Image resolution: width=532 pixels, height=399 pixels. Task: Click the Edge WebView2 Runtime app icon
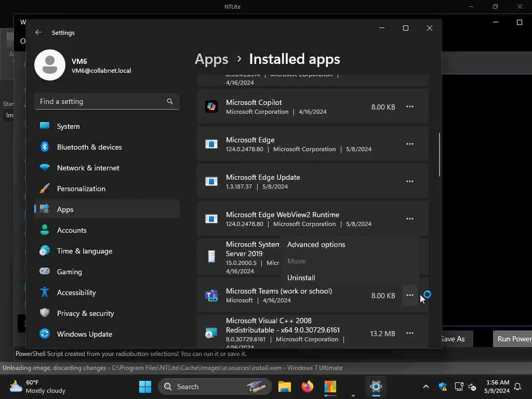point(211,219)
